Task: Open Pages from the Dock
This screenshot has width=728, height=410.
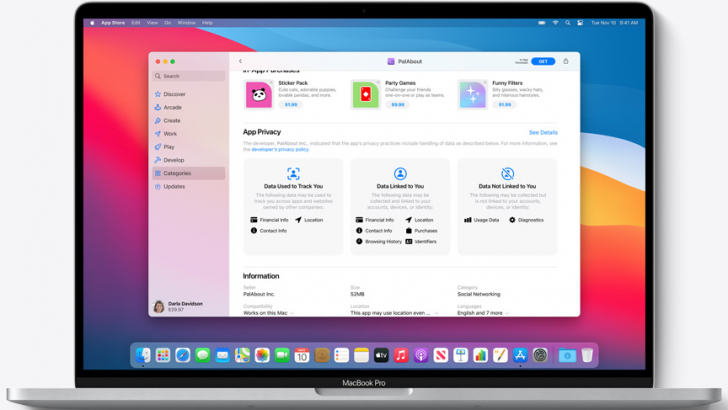Action: coord(500,355)
